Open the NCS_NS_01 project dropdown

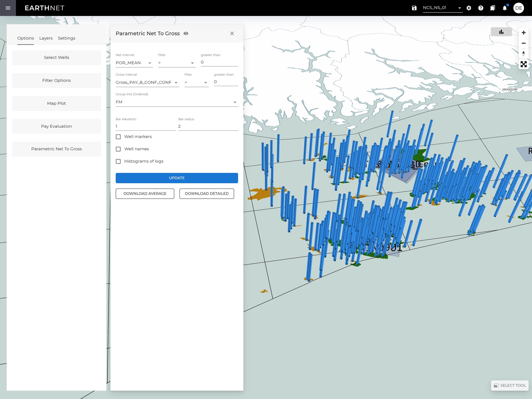442,8
